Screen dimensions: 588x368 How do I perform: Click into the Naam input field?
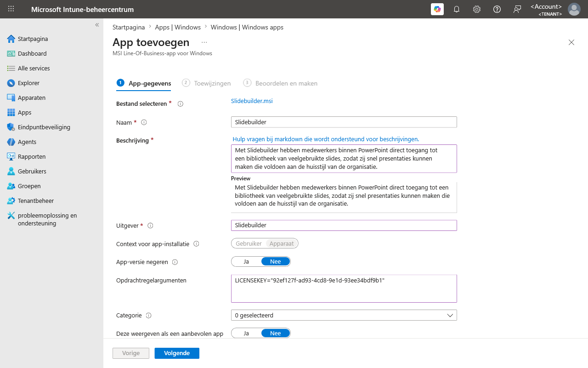[x=344, y=122]
